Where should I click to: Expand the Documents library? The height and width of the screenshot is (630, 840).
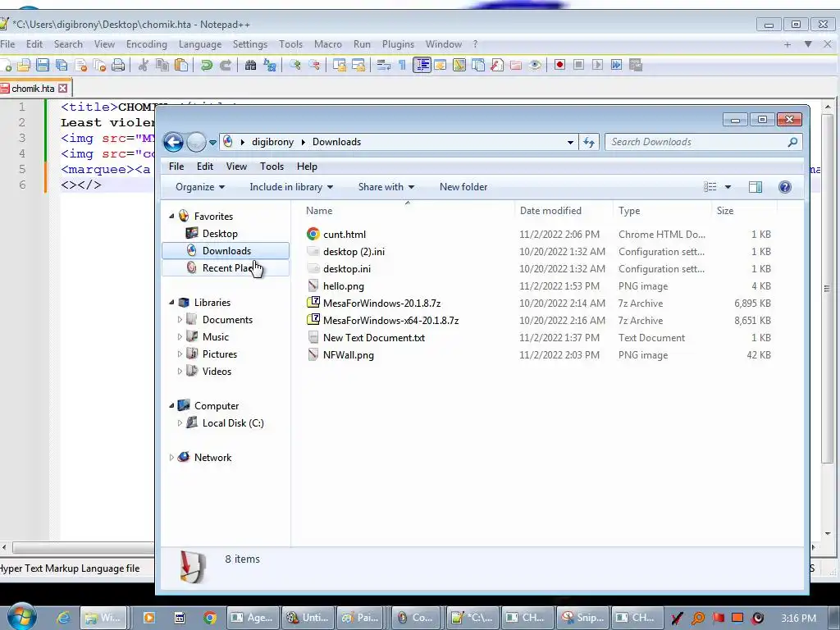[x=180, y=319]
